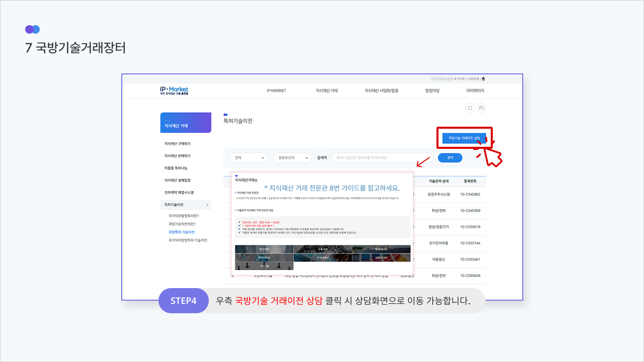Select the 전기/전자 category tile
The width and height of the screenshot is (644, 362).
[x=264, y=249]
